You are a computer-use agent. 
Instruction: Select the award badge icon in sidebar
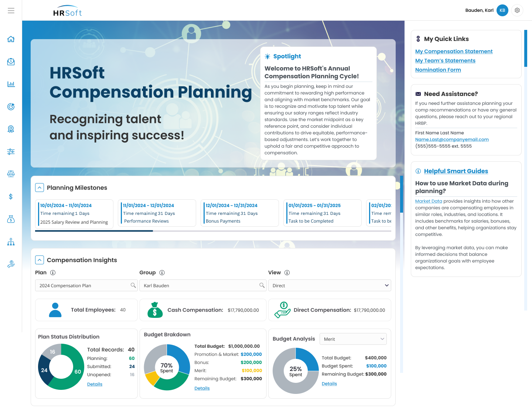point(11,129)
